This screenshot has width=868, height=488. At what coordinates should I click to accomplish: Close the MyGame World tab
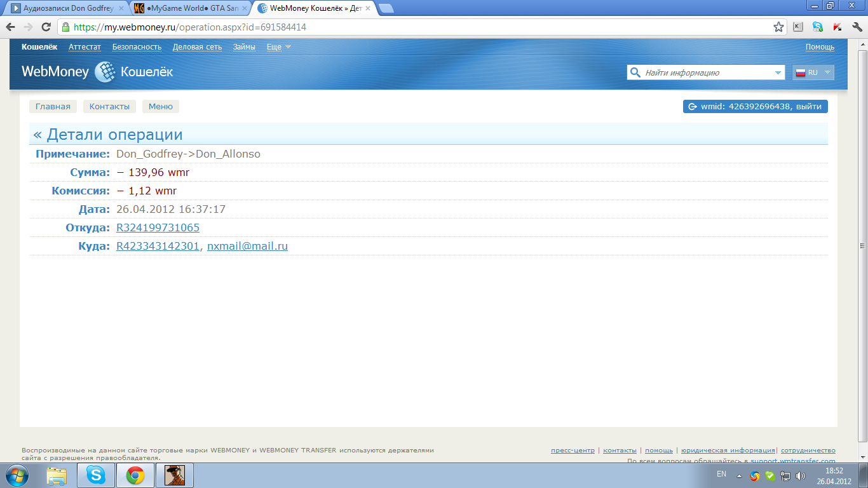(244, 9)
